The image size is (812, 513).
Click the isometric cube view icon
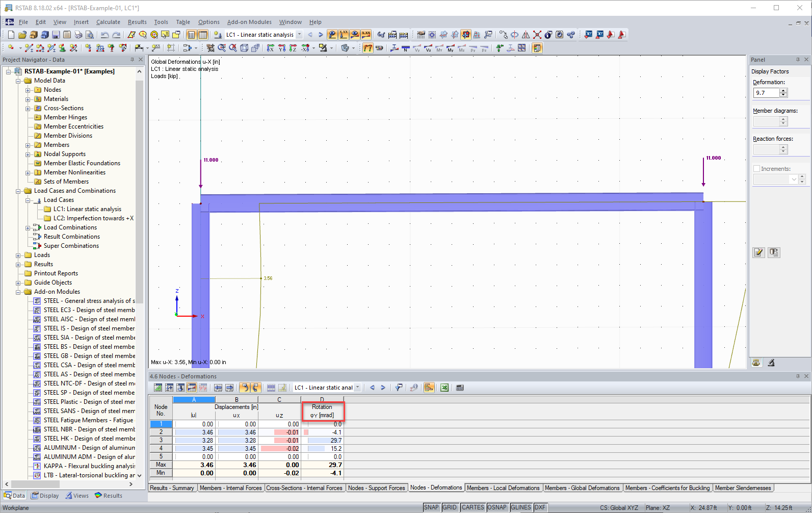pyautogui.click(x=244, y=48)
